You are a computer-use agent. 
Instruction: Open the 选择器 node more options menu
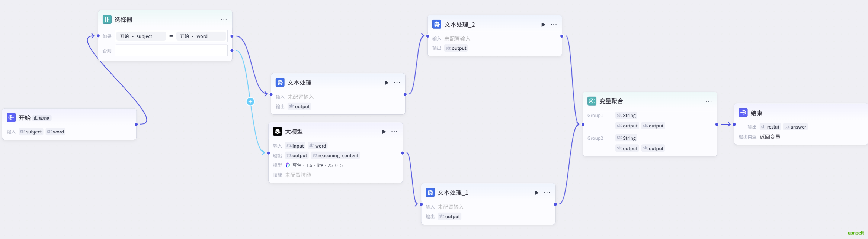click(x=224, y=20)
